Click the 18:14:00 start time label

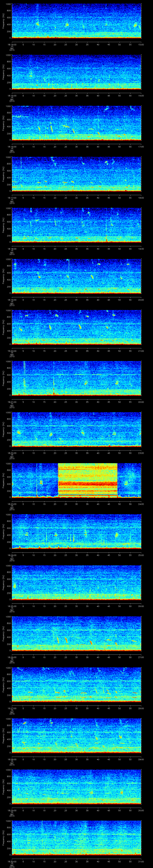(x=12, y=44)
